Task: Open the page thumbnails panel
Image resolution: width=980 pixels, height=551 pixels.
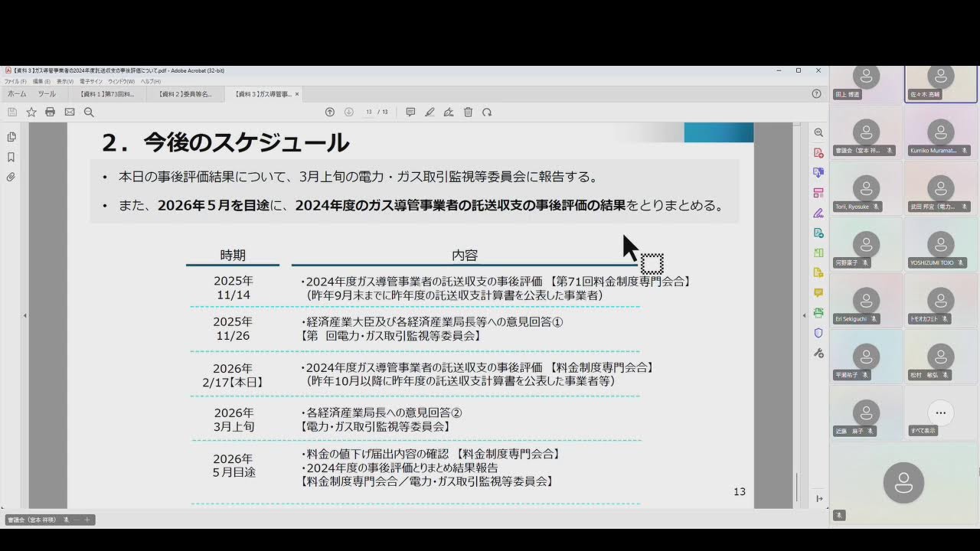Action: [x=11, y=137]
